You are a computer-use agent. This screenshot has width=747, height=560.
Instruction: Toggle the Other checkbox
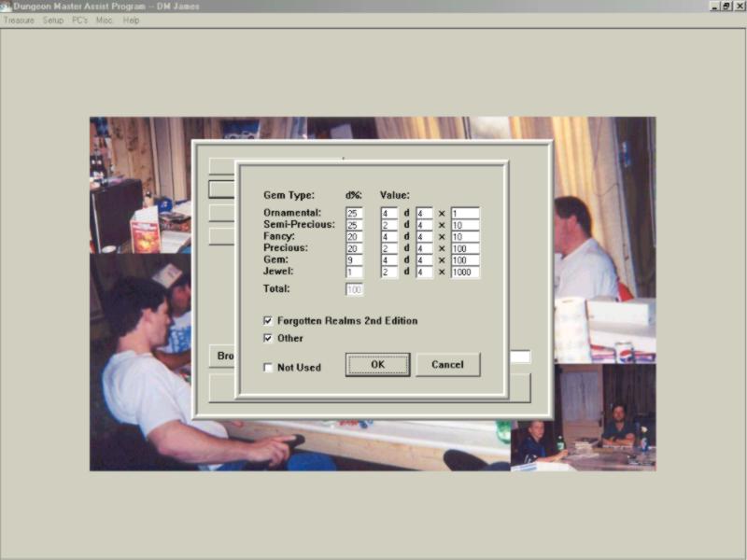tap(269, 339)
